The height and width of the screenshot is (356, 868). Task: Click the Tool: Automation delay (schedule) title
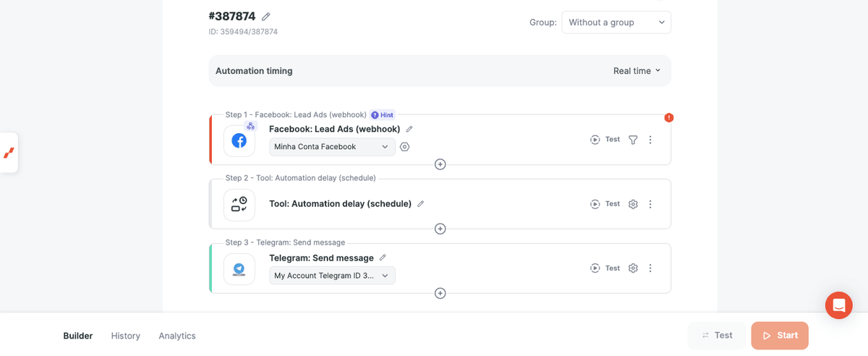[x=341, y=204]
